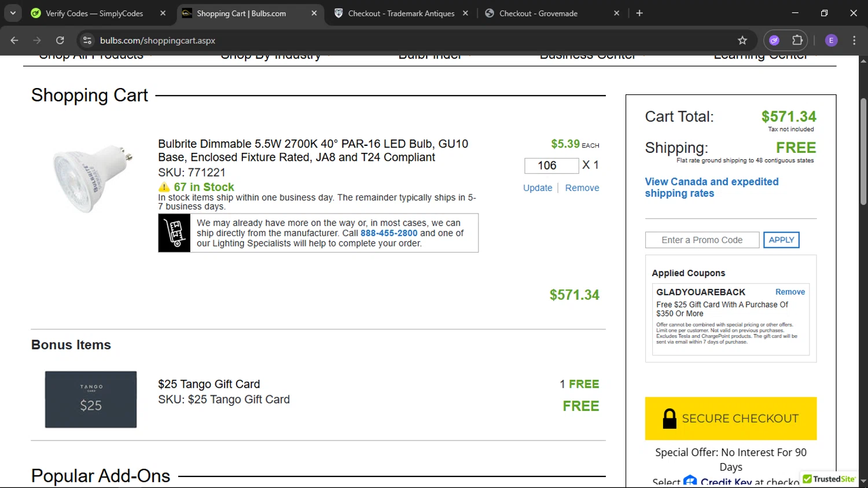Click the quantity field showing 106
868x488 pixels.
(x=551, y=166)
